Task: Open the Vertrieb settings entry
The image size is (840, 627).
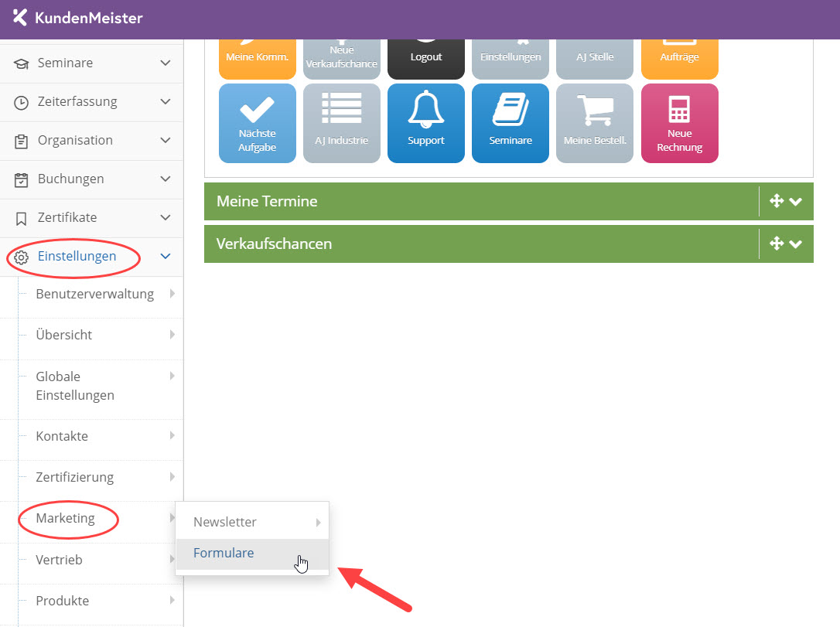Action: click(59, 560)
